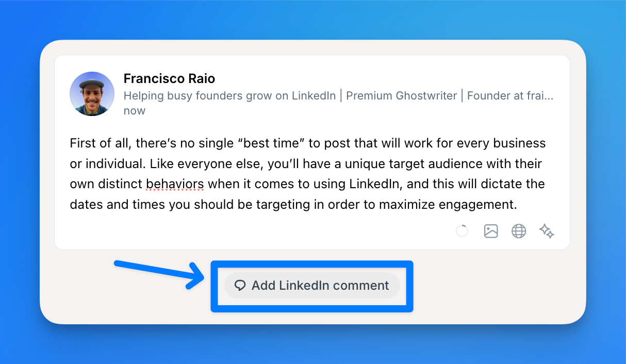Click the character count progress ring
Image resolution: width=626 pixels, height=364 pixels.
tap(462, 231)
